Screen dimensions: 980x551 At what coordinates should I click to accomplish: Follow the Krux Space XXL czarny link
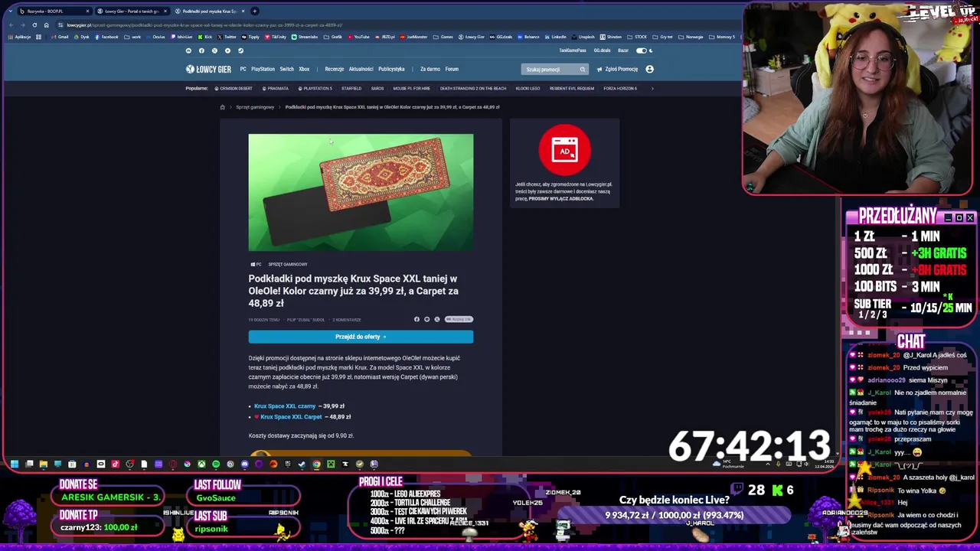click(285, 406)
